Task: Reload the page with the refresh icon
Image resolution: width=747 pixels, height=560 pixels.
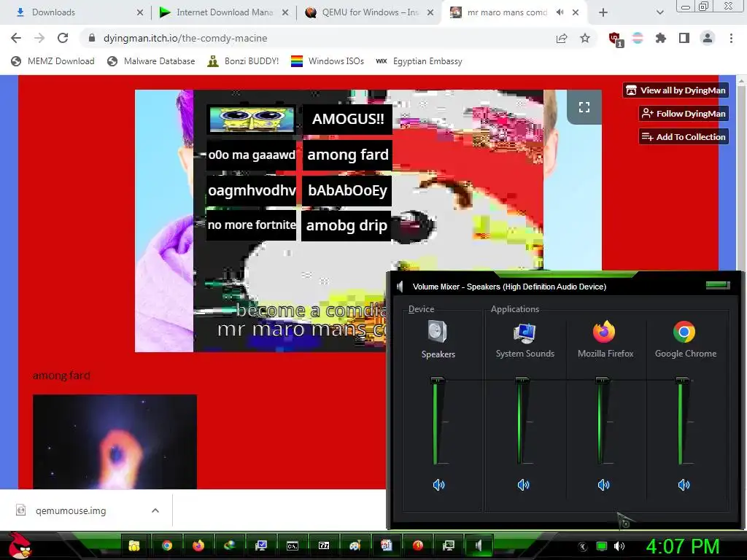Action: coord(63,38)
